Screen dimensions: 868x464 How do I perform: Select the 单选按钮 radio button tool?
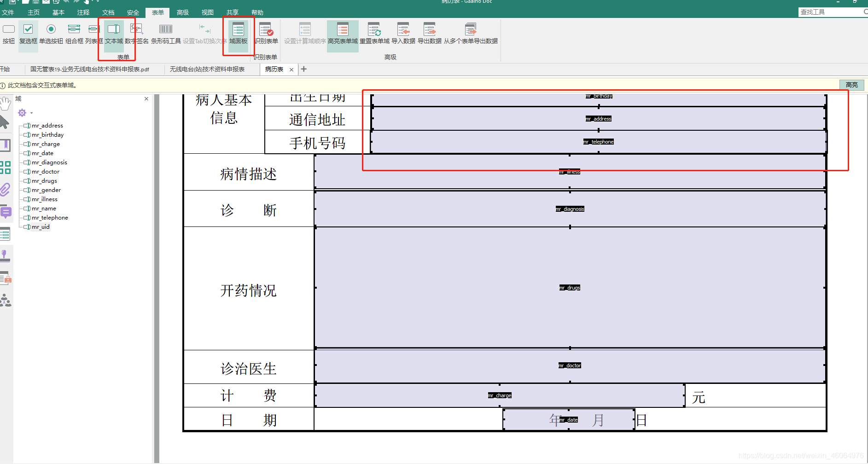[x=51, y=35]
